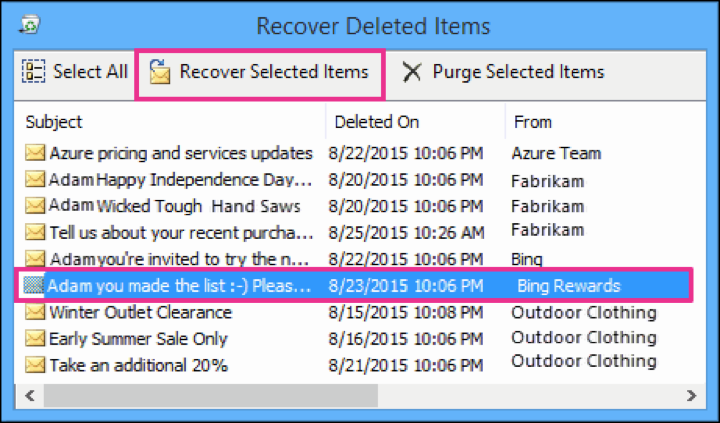Select the Happy Independence Day email
The image size is (720, 423).
click(x=180, y=180)
